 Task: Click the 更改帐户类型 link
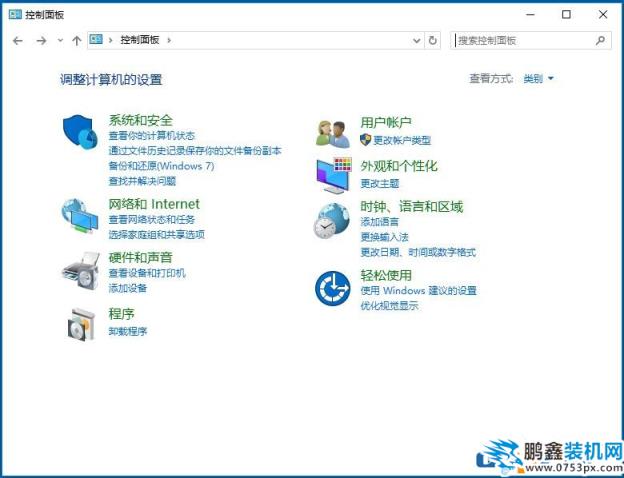(x=402, y=140)
